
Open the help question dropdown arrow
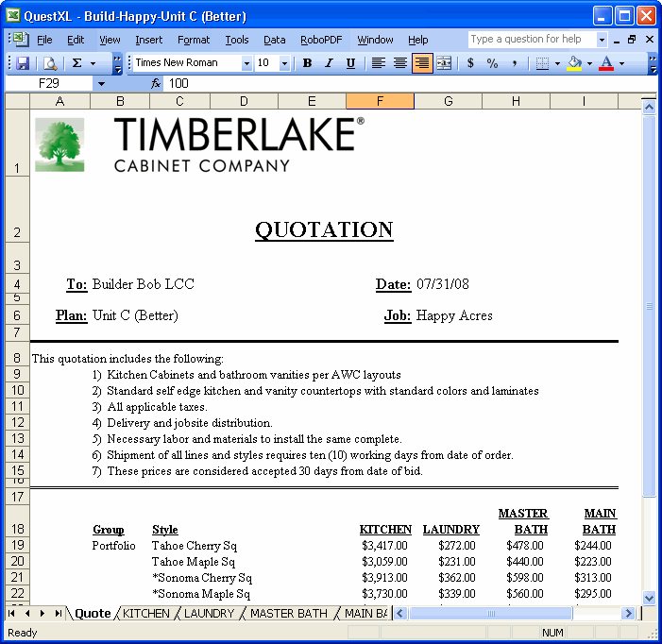[603, 40]
